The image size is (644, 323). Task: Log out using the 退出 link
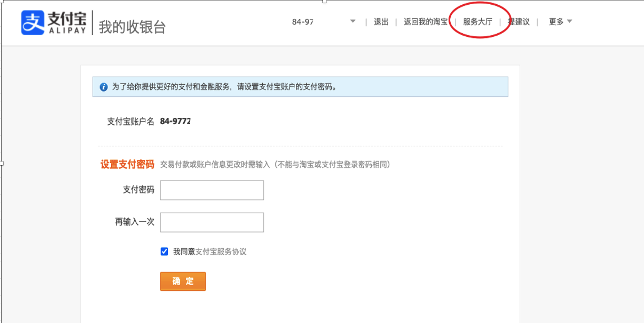(381, 22)
